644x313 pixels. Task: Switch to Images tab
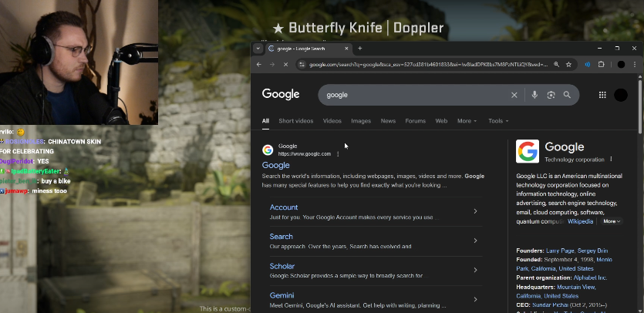click(x=361, y=121)
